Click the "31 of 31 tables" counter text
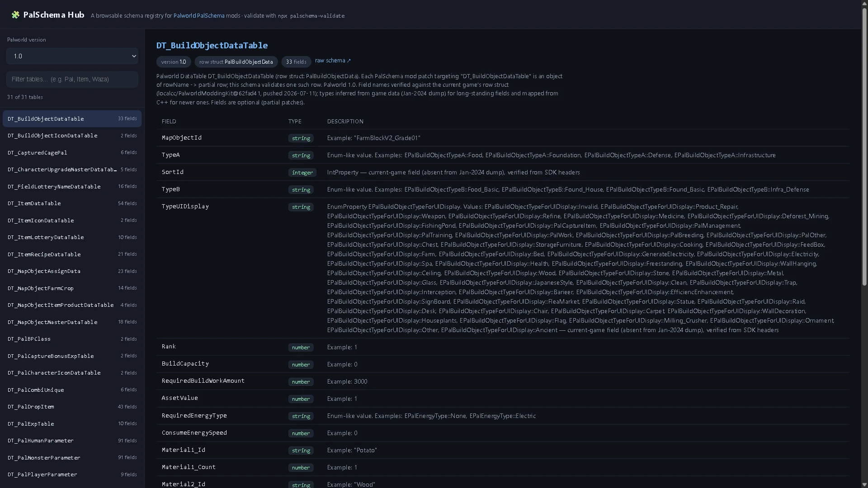Viewport: 868px width, 488px height. (25, 97)
